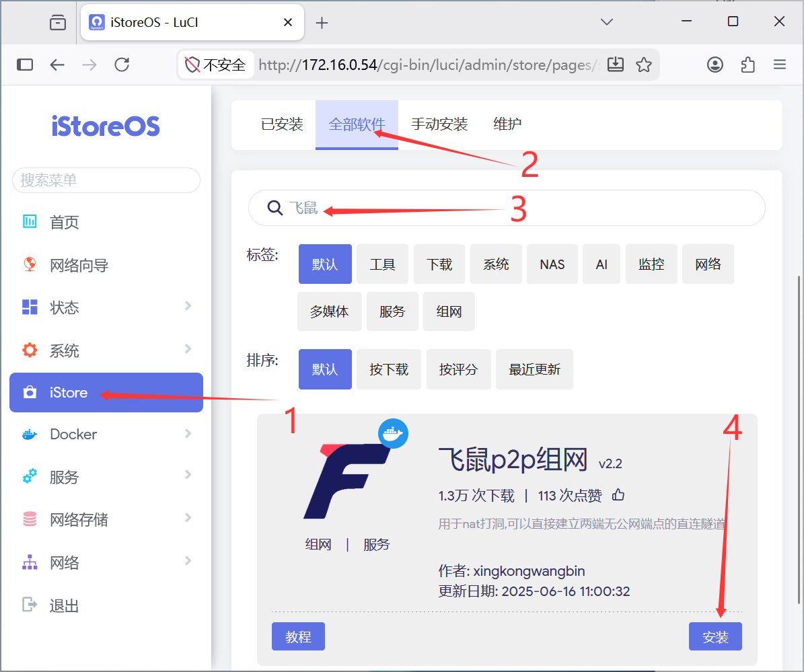This screenshot has height=672, width=804.
Task: Expand the list all tabs chevron
Action: (x=607, y=22)
